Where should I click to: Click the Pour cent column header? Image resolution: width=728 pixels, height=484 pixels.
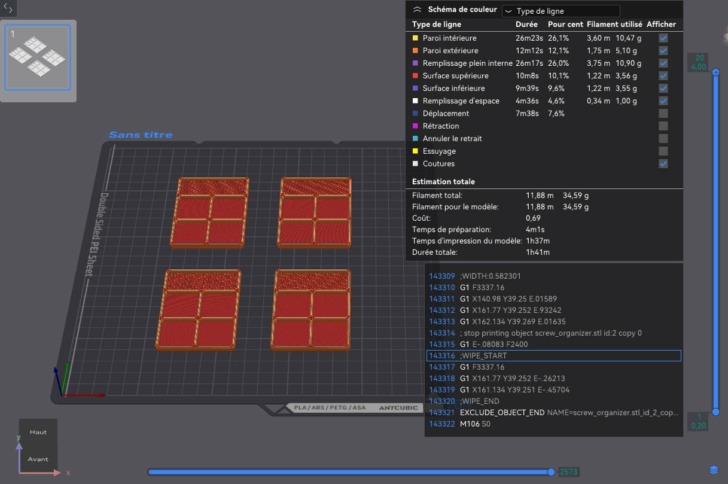coord(565,24)
